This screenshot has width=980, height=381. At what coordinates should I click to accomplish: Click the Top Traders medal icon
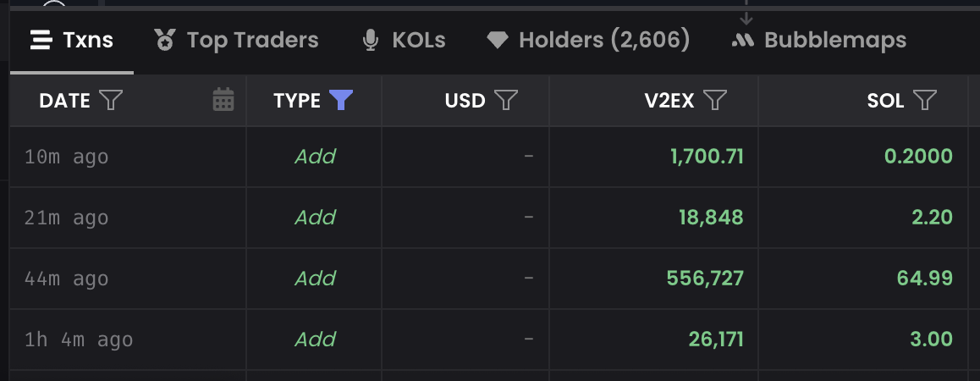[x=165, y=40]
